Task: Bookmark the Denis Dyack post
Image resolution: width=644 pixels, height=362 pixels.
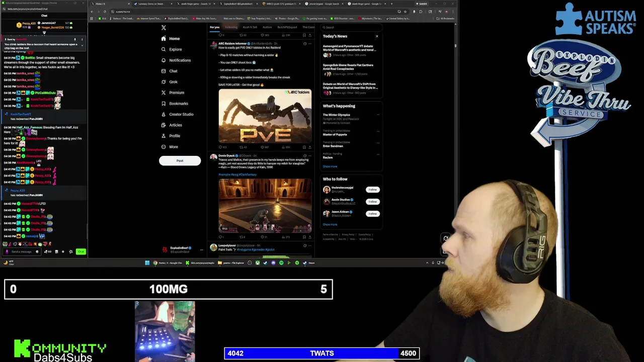Action: click(304, 237)
